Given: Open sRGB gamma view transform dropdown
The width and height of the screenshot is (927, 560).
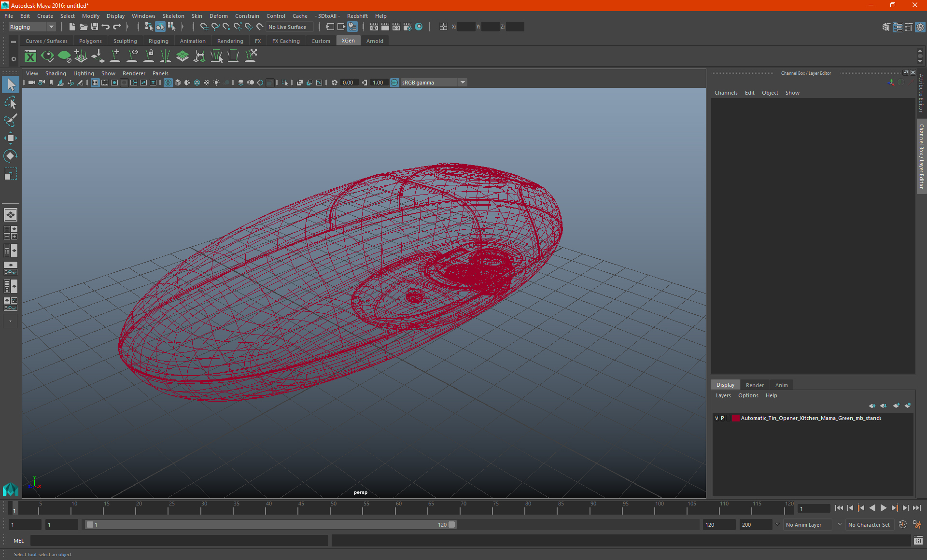Looking at the screenshot, I should pos(434,83).
